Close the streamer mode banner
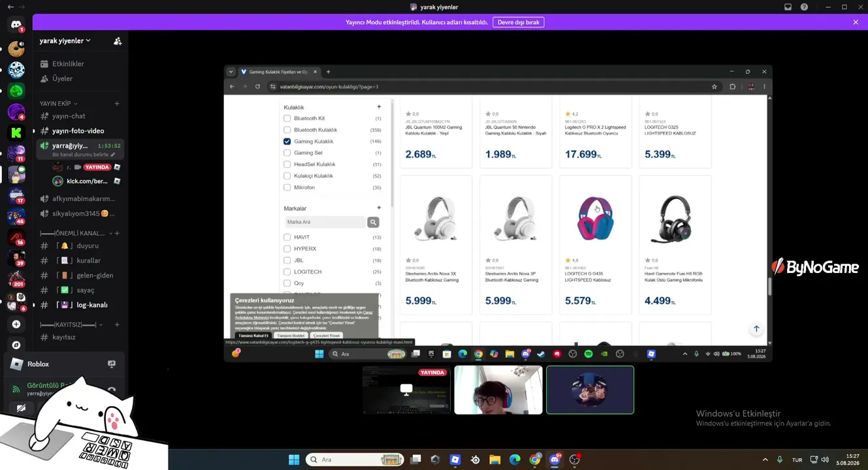This screenshot has width=868, height=470. coord(856,22)
